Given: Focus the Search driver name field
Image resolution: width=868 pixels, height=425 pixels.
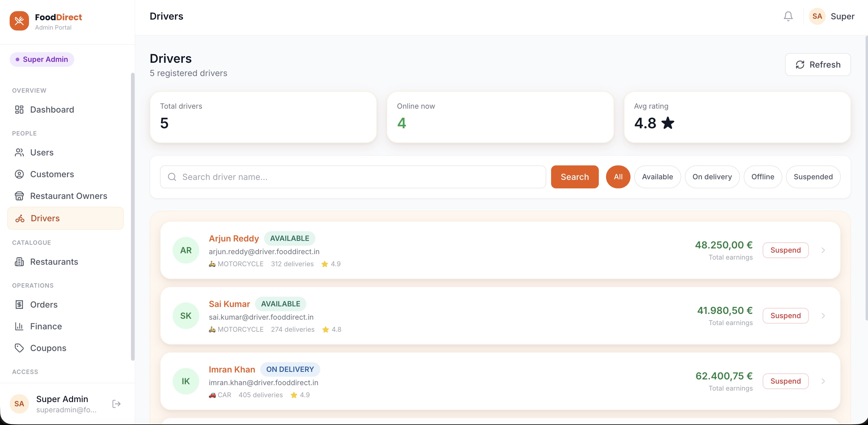Looking at the screenshot, I should click(x=353, y=177).
